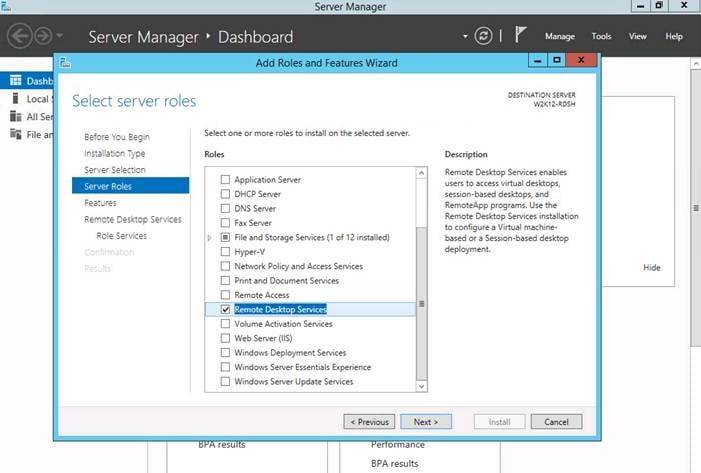The height and width of the screenshot is (473, 701).
Task: Go to Server Selection step
Action: [115, 170]
